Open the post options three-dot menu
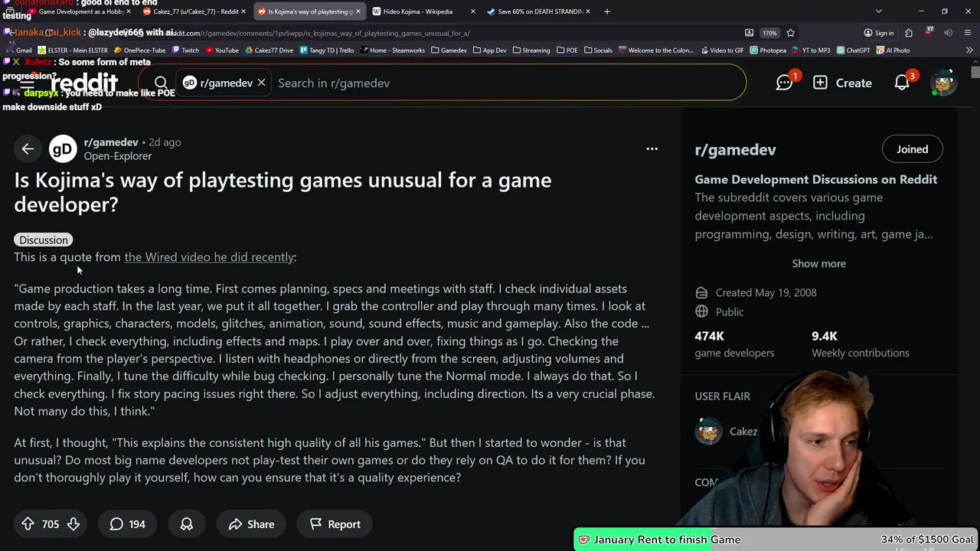Image resolution: width=980 pixels, height=551 pixels. [652, 149]
